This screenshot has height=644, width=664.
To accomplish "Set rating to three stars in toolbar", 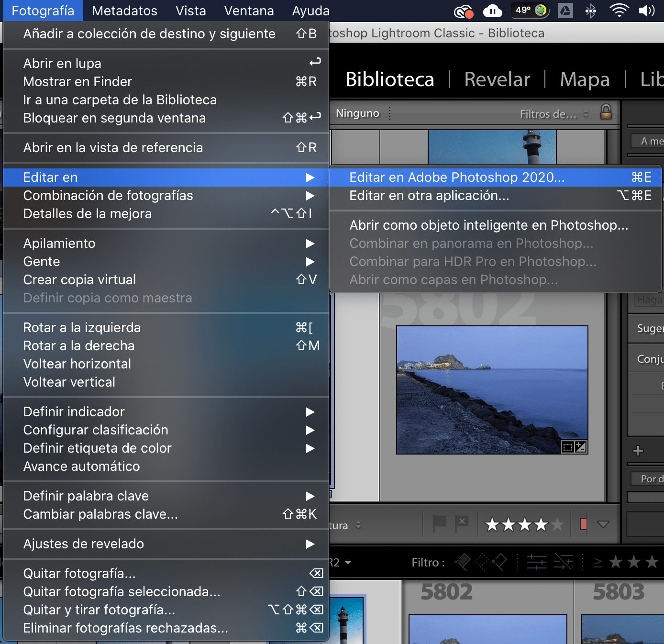I will coord(525,525).
